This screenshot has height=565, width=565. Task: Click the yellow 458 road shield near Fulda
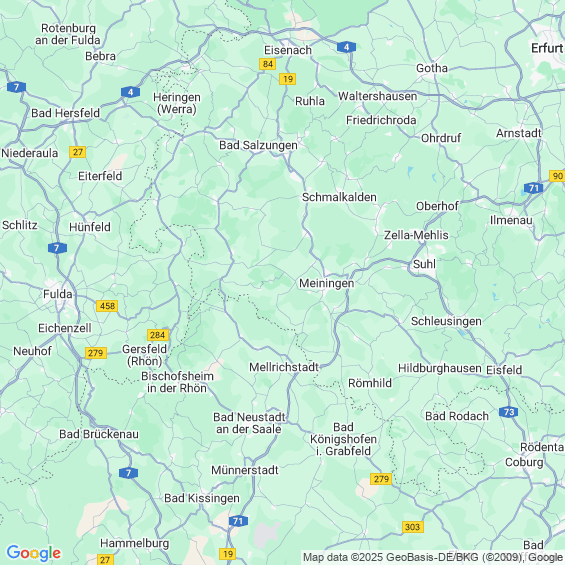107,306
